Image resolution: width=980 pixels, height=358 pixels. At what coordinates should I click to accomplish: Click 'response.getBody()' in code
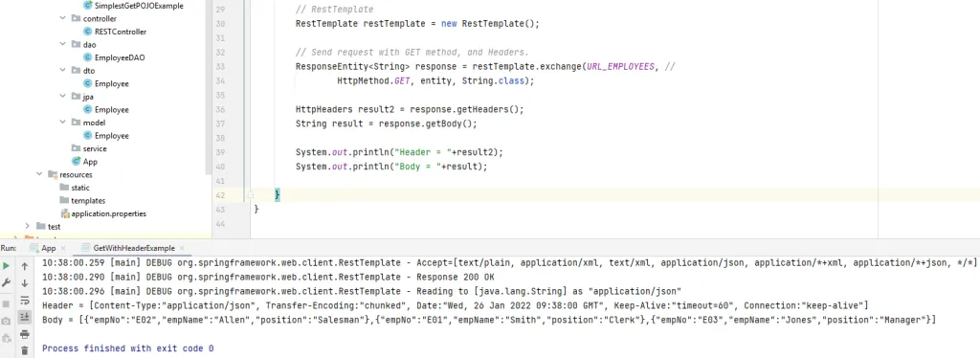click(425, 123)
